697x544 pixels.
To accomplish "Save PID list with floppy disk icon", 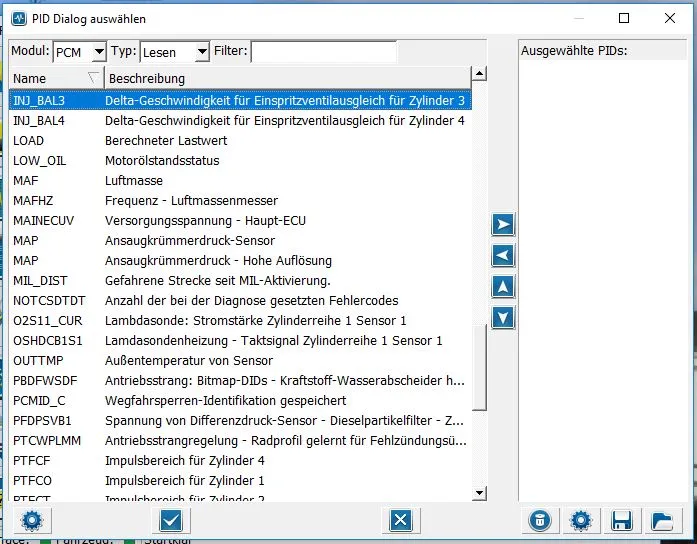I will pos(621,520).
